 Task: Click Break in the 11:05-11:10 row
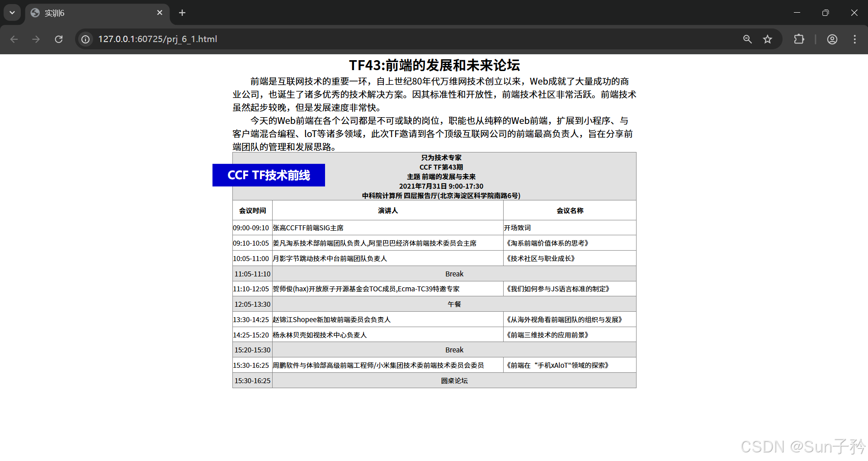[x=454, y=274]
